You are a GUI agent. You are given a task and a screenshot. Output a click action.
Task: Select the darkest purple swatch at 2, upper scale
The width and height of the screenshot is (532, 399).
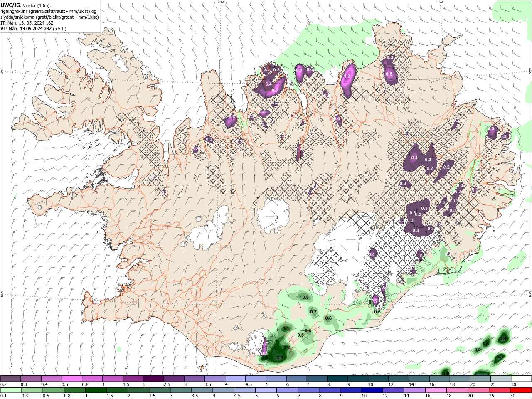coord(153,379)
